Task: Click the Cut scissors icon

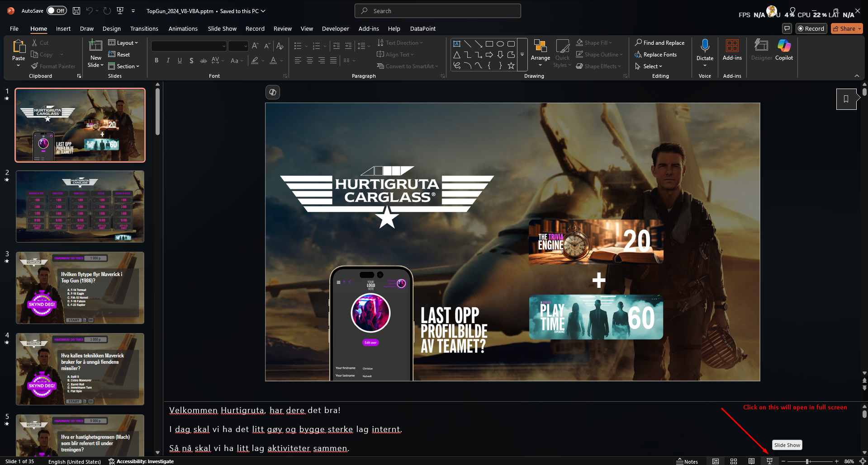Action: pyautogui.click(x=34, y=43)
